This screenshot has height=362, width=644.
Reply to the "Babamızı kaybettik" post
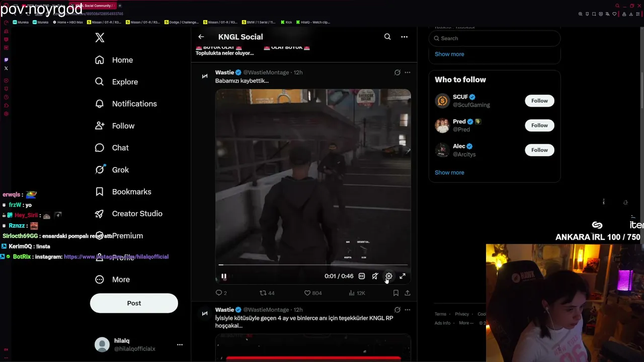221,293
